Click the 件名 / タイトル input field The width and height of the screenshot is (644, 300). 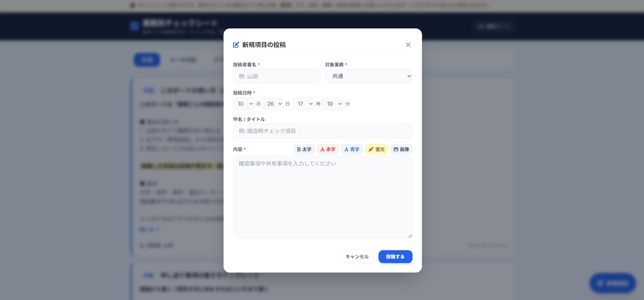tap(323, 131)
